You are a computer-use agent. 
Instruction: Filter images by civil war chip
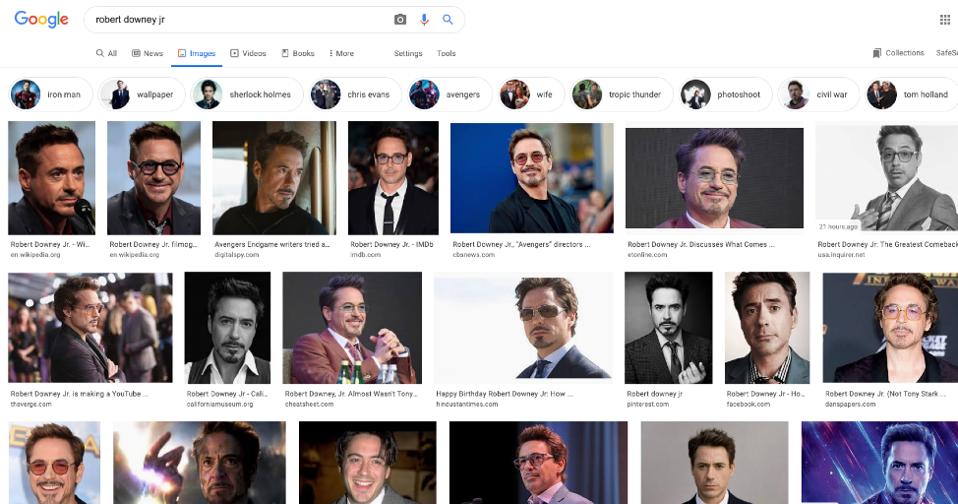pos(818,95)
